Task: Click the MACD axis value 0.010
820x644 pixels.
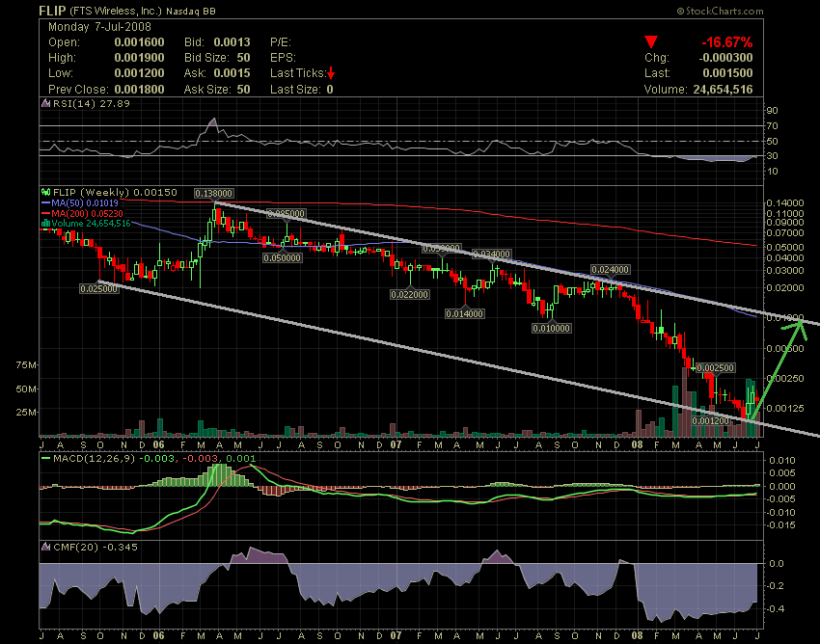Action: pos(782,461)
